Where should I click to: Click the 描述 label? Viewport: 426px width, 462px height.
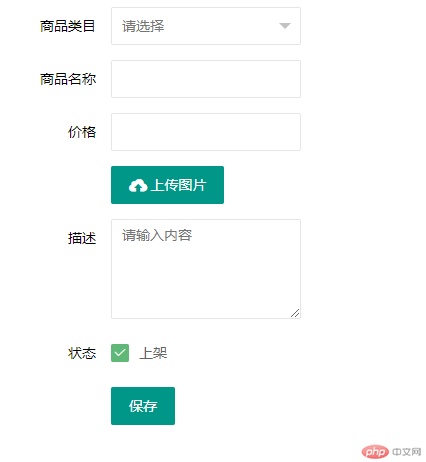pyautogui.click(x=82, y=238)
